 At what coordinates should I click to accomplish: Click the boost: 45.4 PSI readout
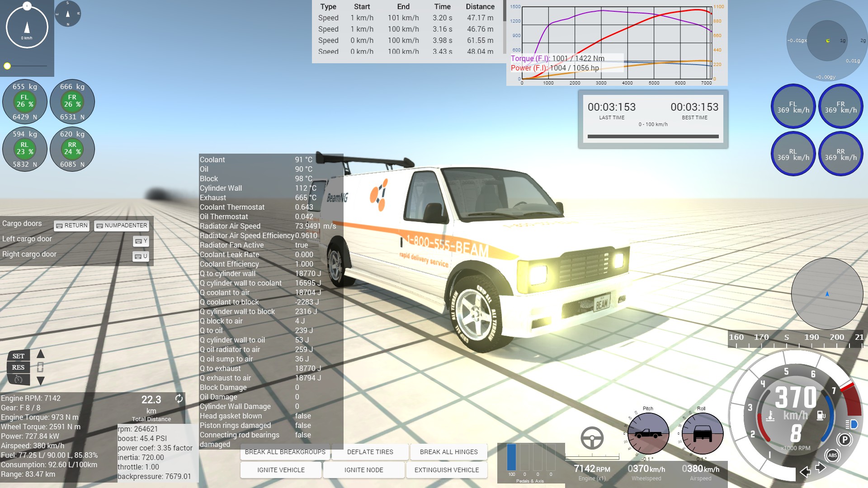[142, 438]
